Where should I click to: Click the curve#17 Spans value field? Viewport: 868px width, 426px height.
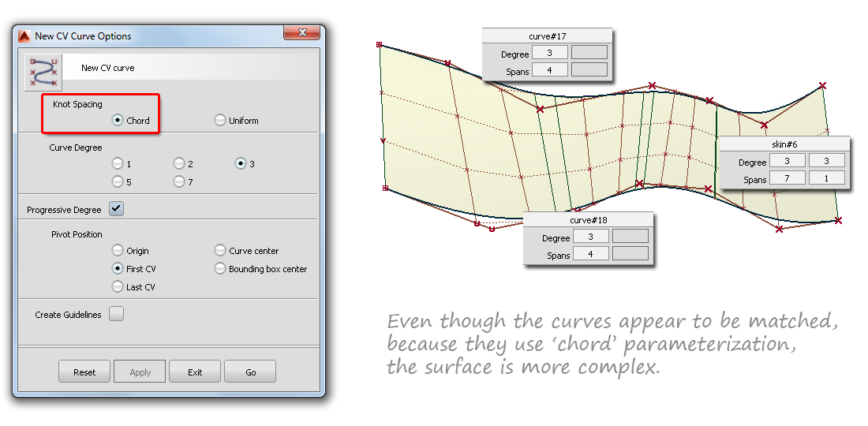tap(550, 71)
